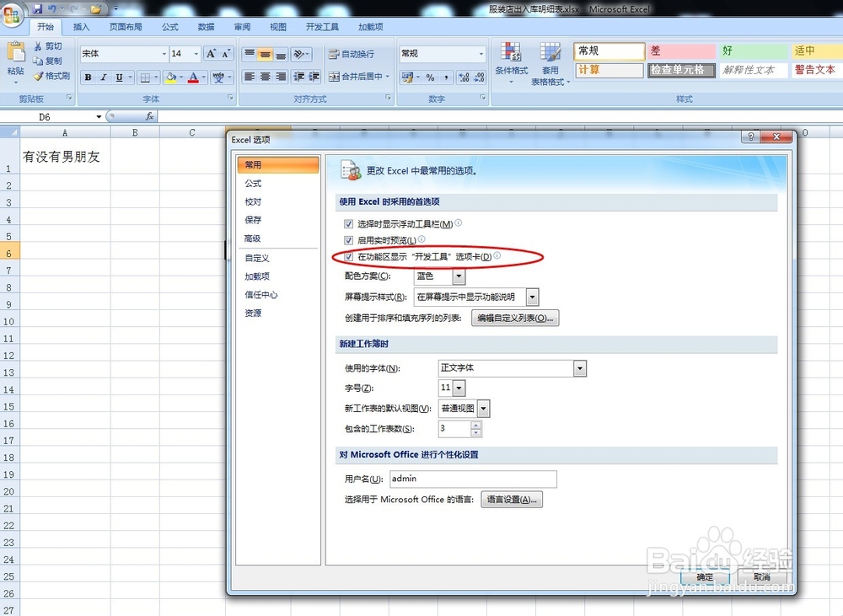Align text right

click(x=281, y=77)
